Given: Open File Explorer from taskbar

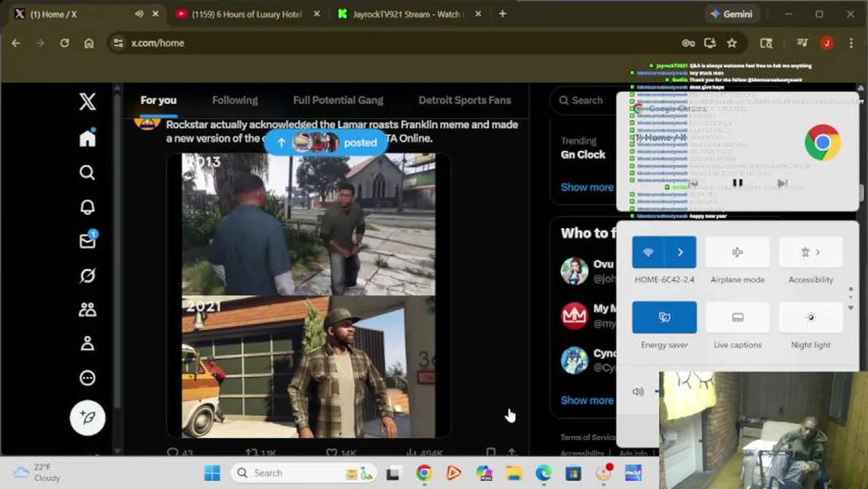Looking at the screenshot, I should tap(513, 473).
